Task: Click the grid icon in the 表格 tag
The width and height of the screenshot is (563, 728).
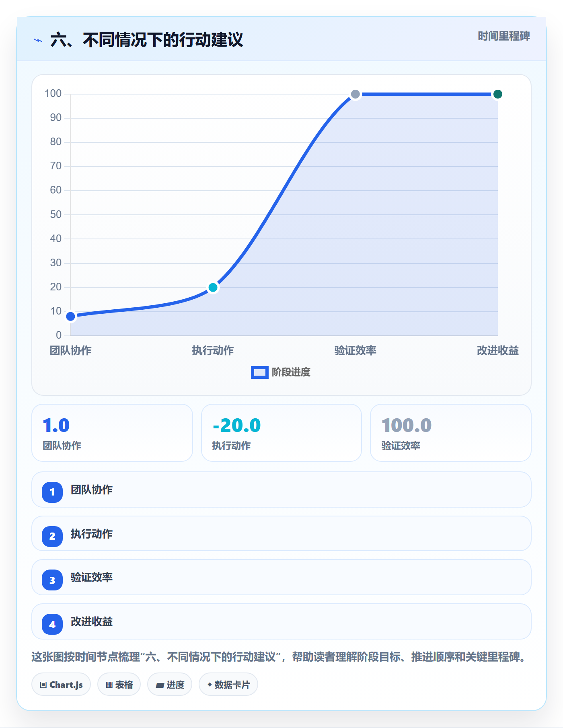Action: [109, 685]
